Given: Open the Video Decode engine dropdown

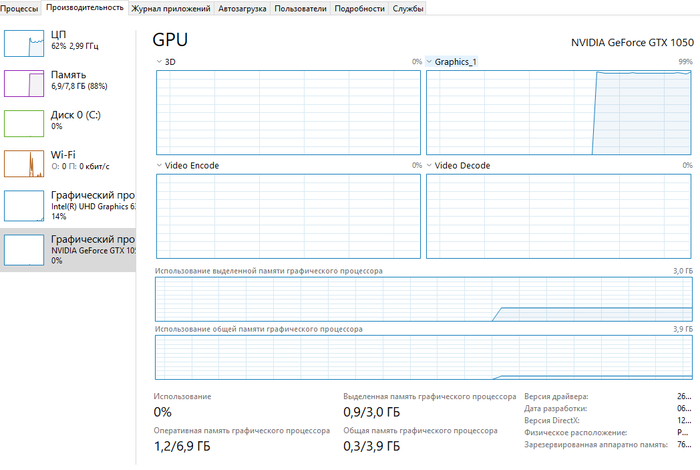Looking at the screenshot, I should click(x=430, y=165).
